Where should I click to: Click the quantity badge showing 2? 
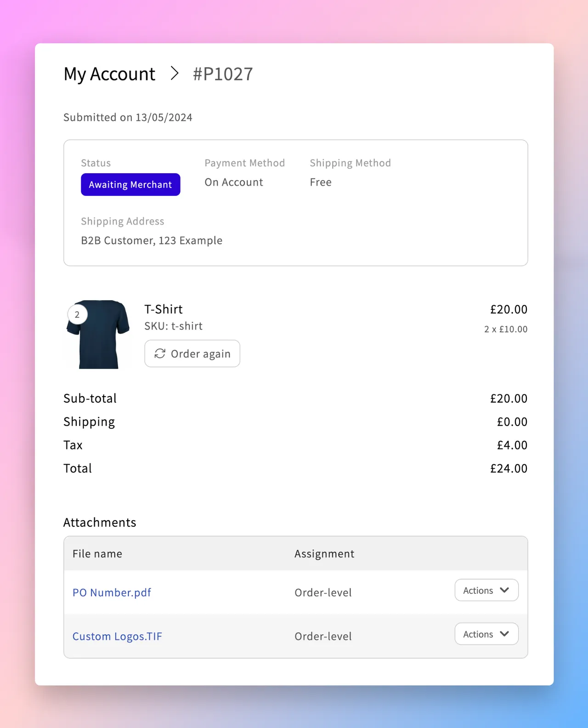pyautogui.click(x=77, y=314)
